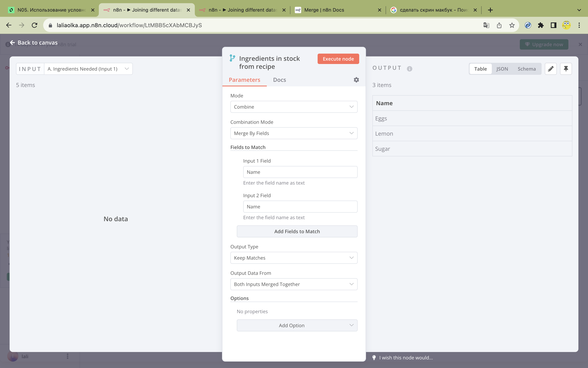This screenshot has height=368, width=588.
Task: Select Table output view
Action: pos(480,69)
